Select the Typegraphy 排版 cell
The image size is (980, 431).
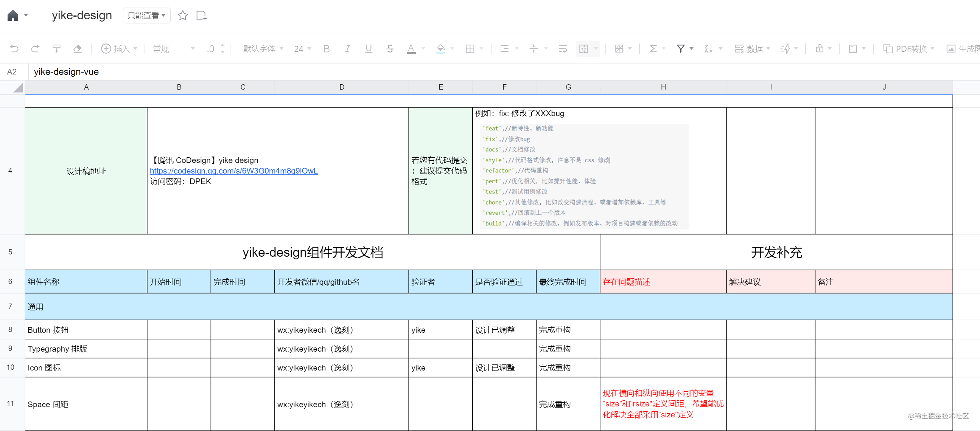[86, 349]
